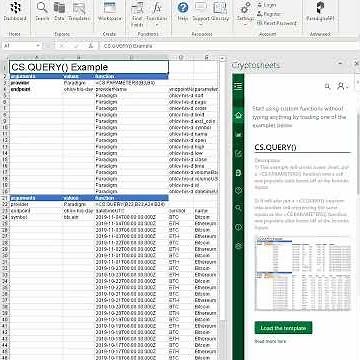Select the arguments header cell in row 2

pos(36,76)
